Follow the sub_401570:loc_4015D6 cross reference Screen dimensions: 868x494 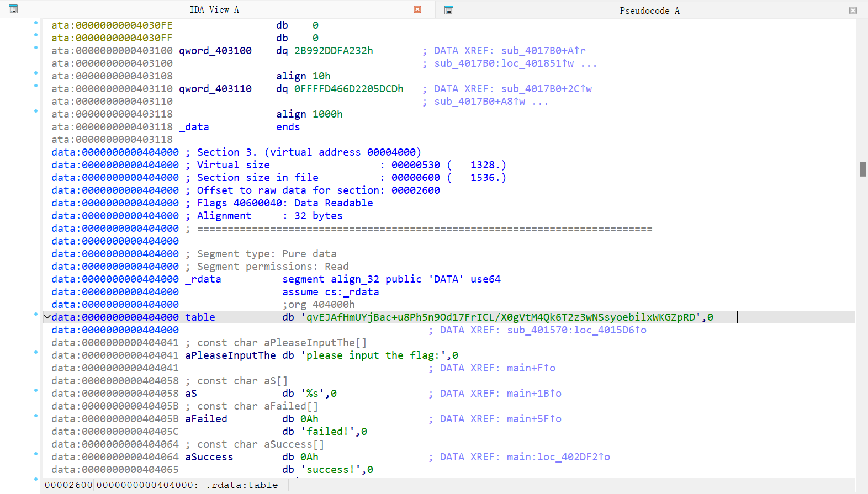(576, 330)
